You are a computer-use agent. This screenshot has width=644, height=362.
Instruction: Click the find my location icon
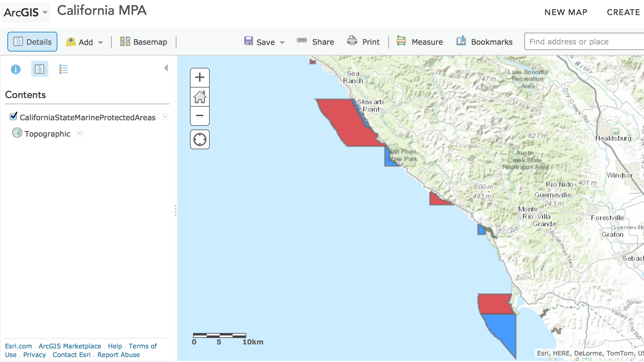pyautogui.click(x=200, y=139)
